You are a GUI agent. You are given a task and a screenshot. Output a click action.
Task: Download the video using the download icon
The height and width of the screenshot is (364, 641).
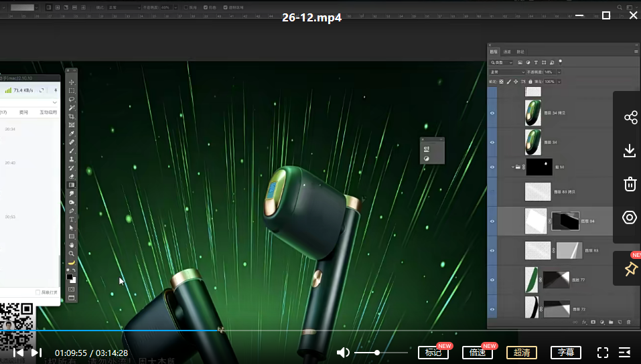(630, 151)
